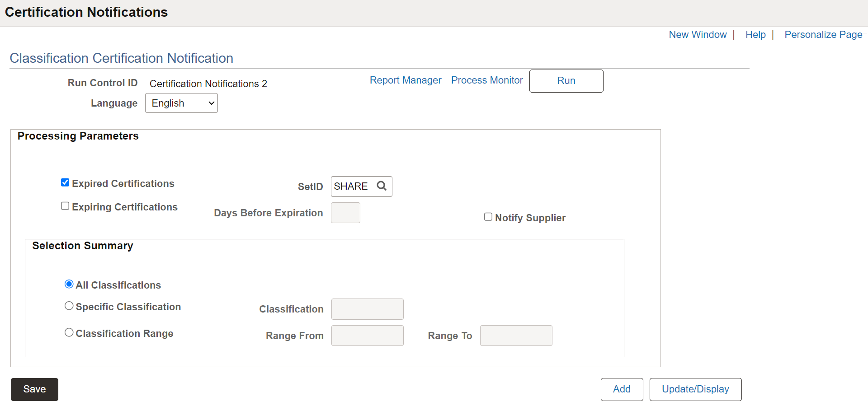Select the Classification Range radio button

(x=69, y=332)
